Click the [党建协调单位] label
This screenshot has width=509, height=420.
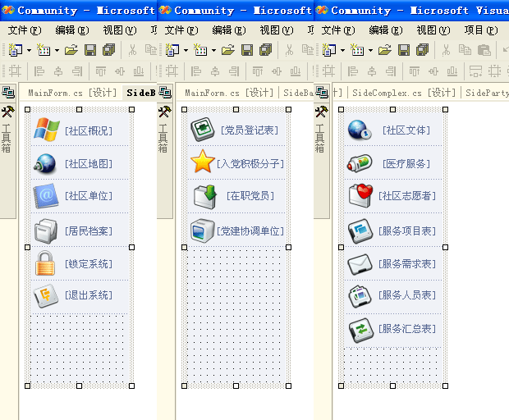pos(250,231)
